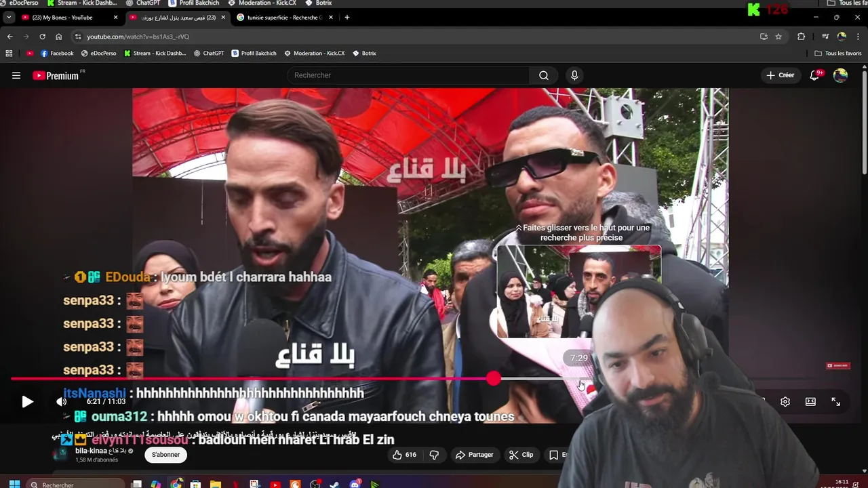868x488 pixels.
Task: Expand the tab search dropdown arrow
Action: [9, 17]
